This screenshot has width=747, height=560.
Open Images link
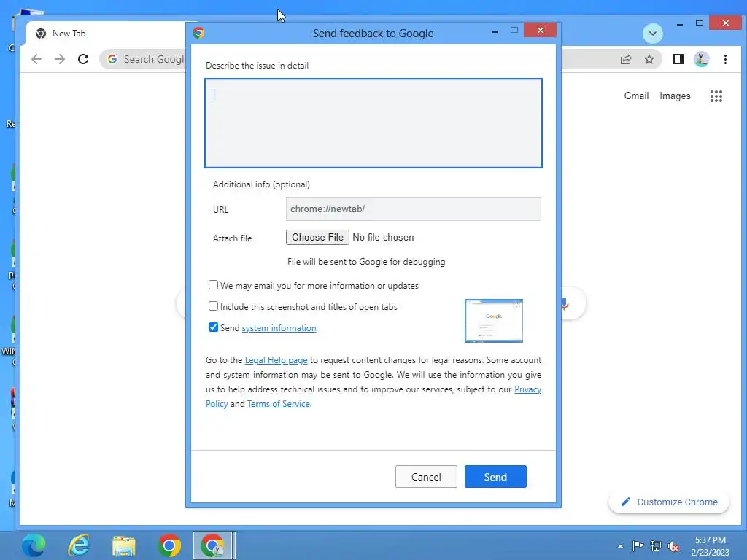(675, 96)
